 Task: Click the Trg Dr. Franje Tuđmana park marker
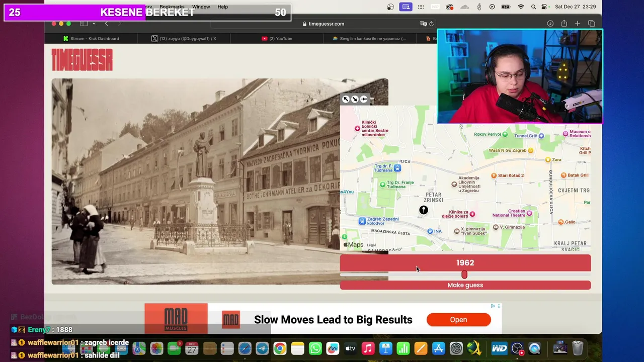pos(382,185)
